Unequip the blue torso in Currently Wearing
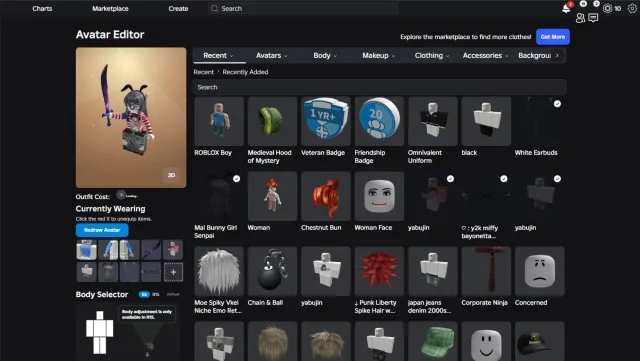Image resolution: width=640 pixels, height=361 pixels. pos(87,250)
